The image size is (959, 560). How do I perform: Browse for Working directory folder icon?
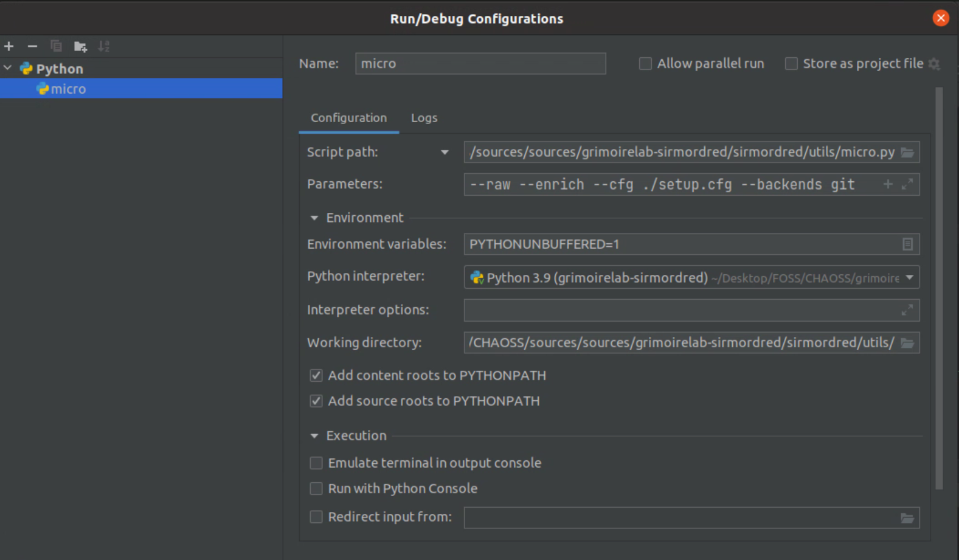click(907, 343)
